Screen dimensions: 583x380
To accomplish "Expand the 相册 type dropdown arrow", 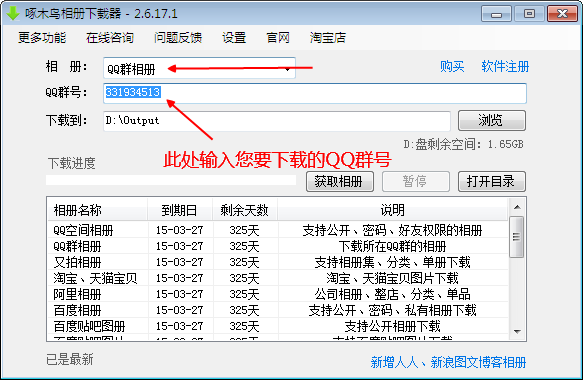I will tap(287, 69).
